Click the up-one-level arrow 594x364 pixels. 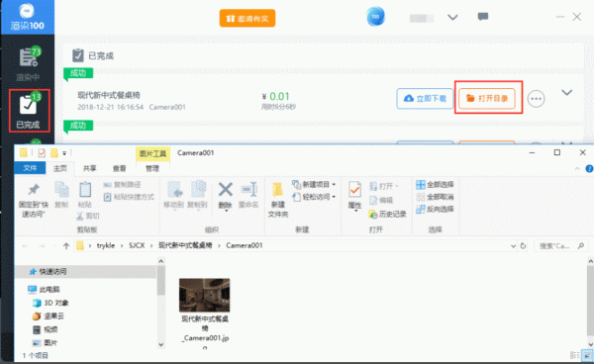(x=66, y=246)
